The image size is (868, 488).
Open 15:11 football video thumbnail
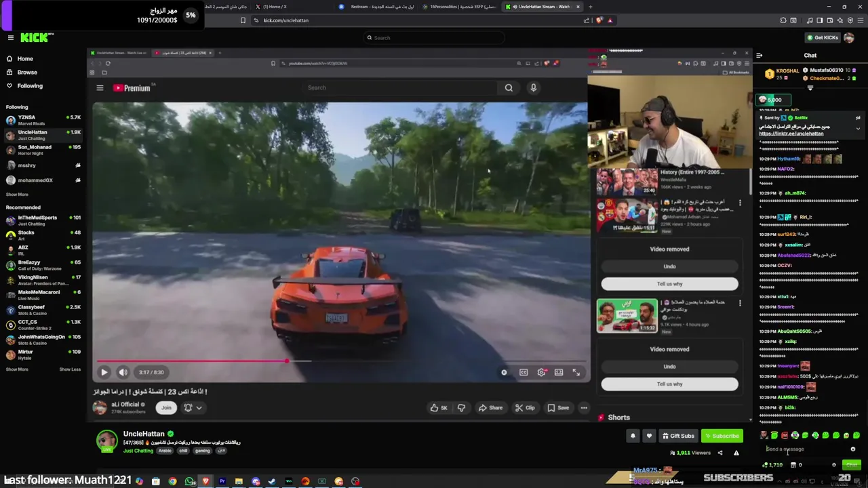point(627,215)
